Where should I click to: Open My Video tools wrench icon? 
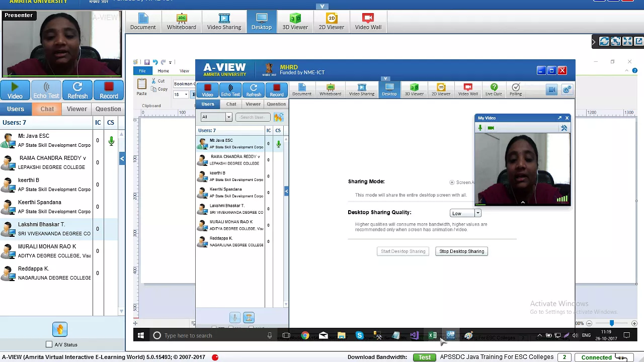click(564, 128)
